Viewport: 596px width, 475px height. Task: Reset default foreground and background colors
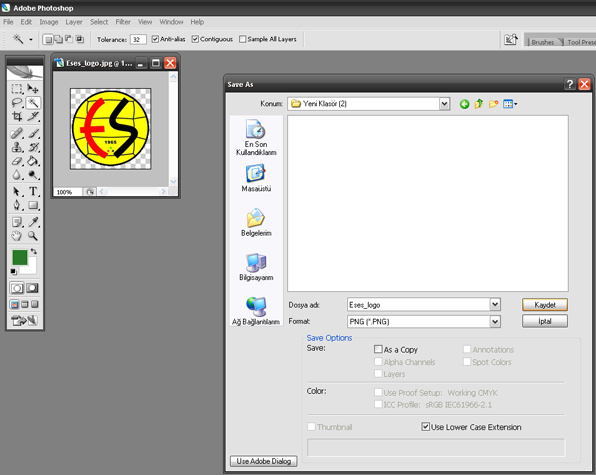point(14,271)
